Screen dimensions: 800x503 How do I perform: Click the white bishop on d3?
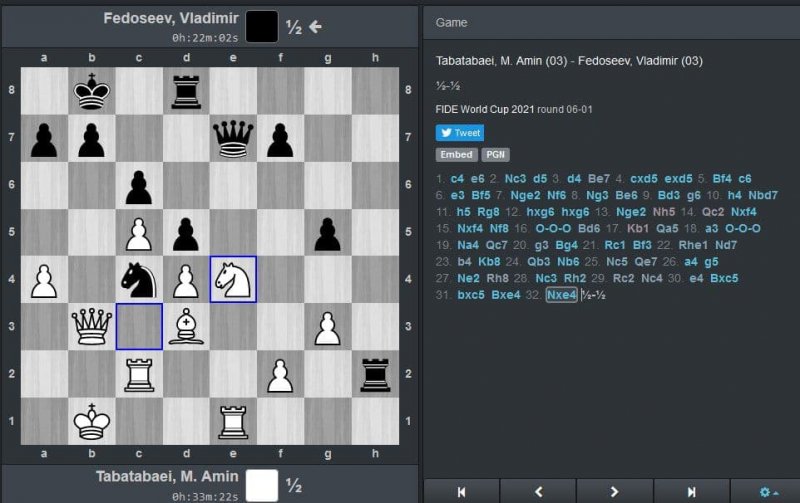point(186,326)
